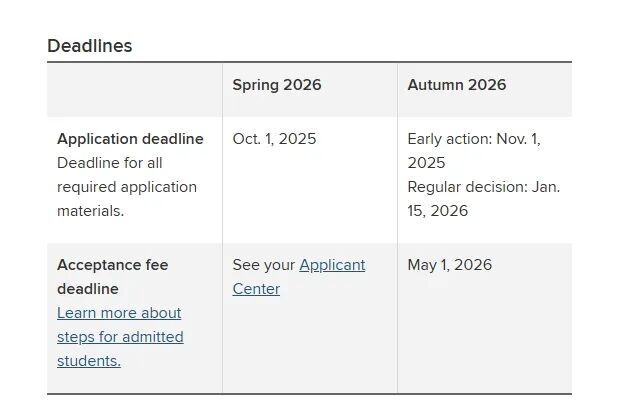Click the Deadlines heading

tap(90, 46)
